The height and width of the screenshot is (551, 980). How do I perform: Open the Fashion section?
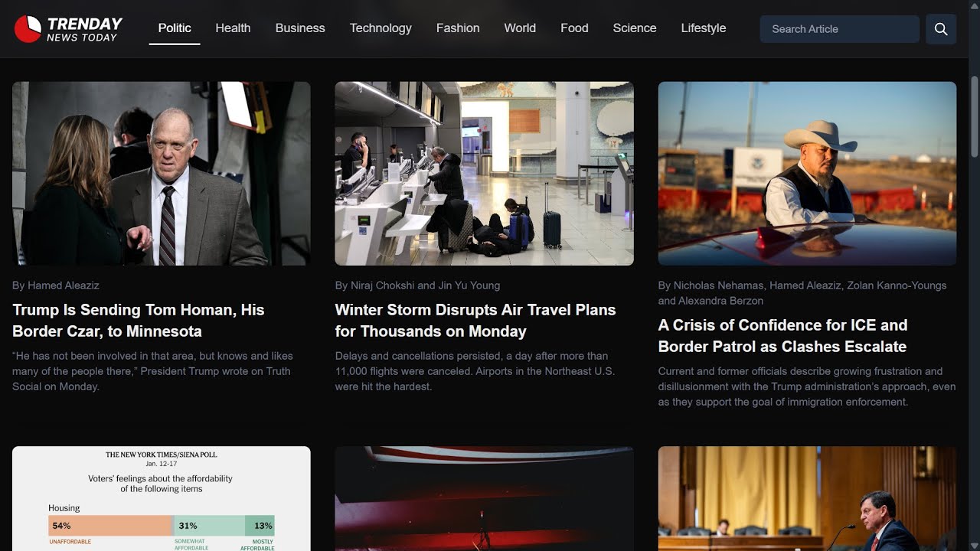[458, 28]
